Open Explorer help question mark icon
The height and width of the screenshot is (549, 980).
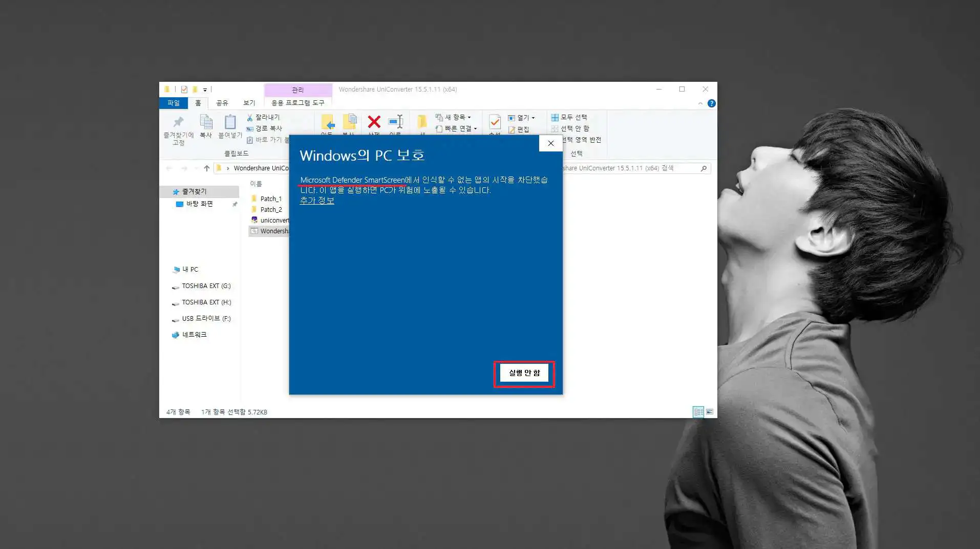pyautogui.click(x=711, y=103)
